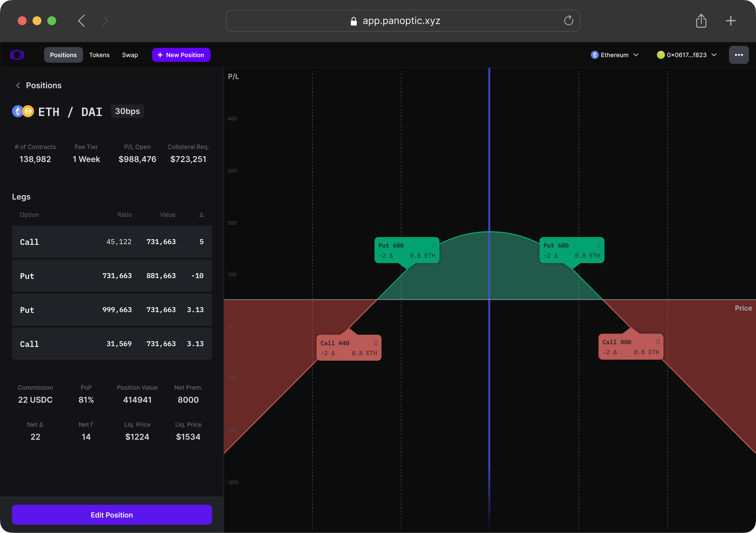Click the ETH/DAI token pair icon
The image size is (756, 533).
pyautogui.click(x=23, y=111)
